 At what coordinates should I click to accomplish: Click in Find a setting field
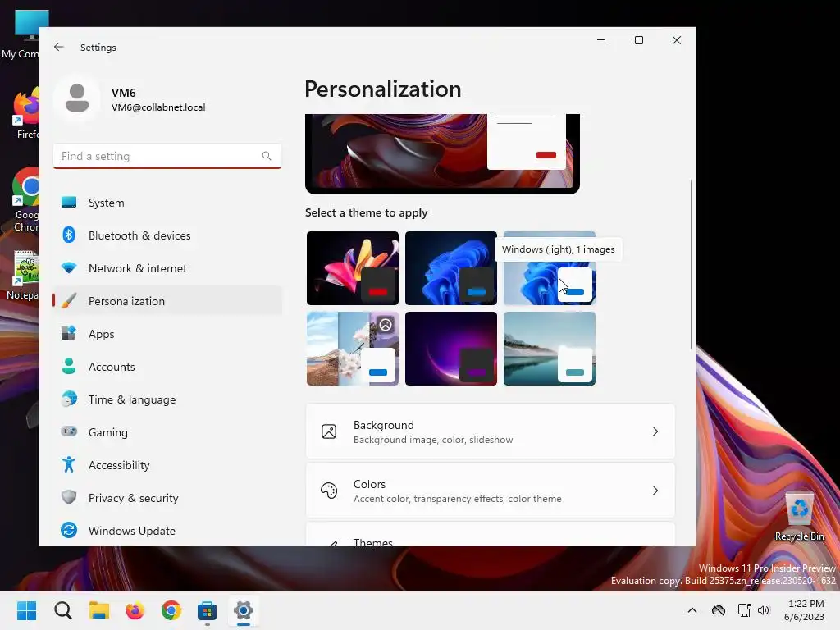pos(167,156)
